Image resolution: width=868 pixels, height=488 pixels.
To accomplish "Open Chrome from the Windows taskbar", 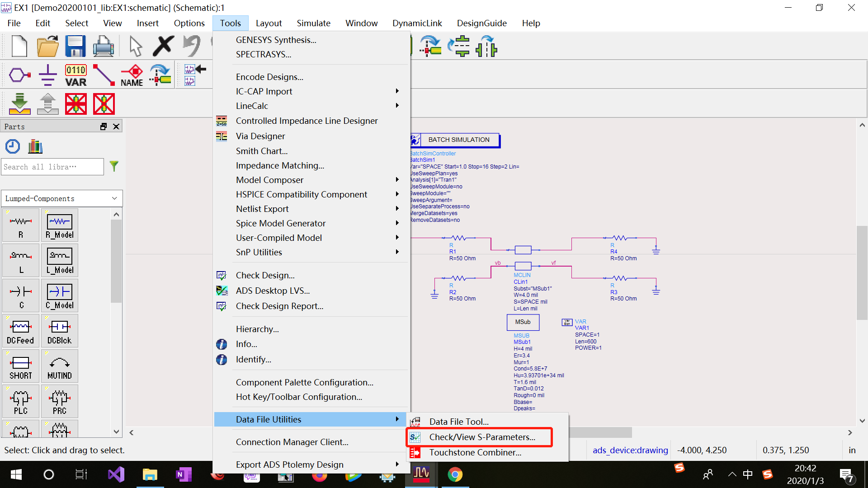I will (455, 474).
